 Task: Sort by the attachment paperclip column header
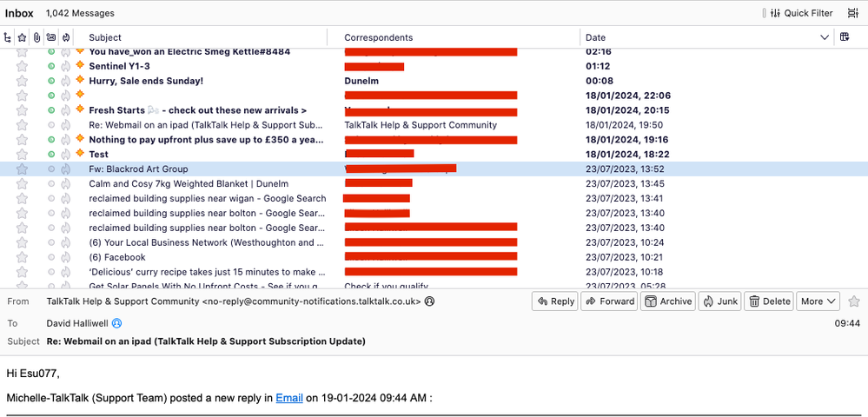click(36, 37)
